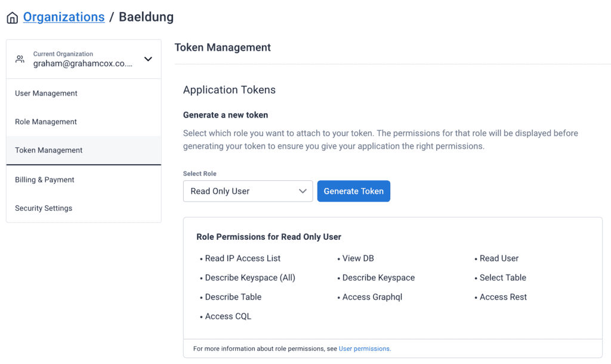
Task: Click the View DB permission entry
Action: pyautogui.click(x=358, y=258)
